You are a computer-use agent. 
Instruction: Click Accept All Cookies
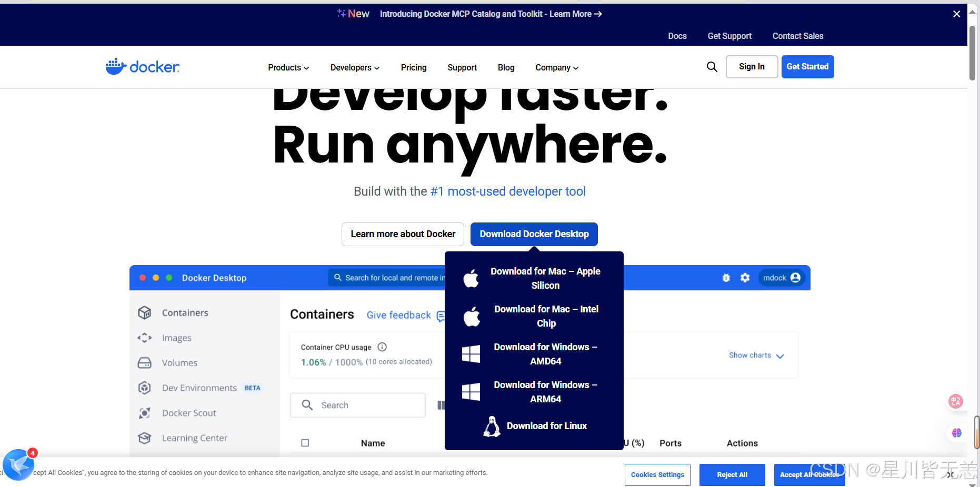point(809,474)
